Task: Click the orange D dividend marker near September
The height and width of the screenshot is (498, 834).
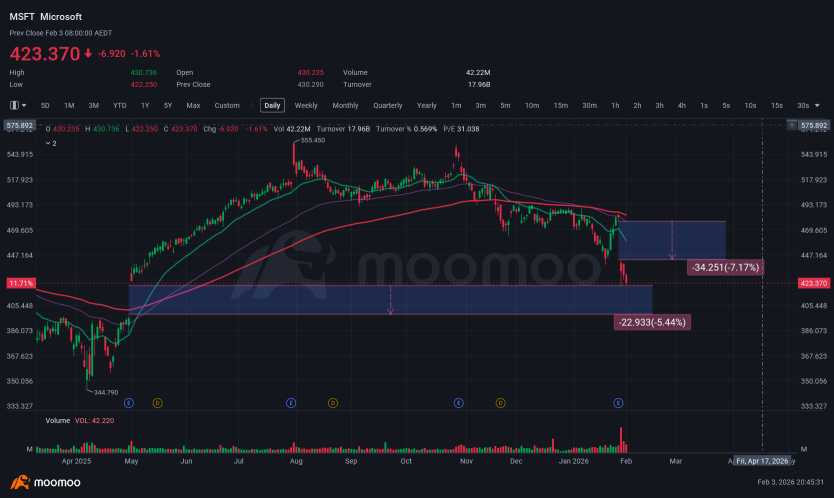Action: pyautogui.click(x=333, y=403)
